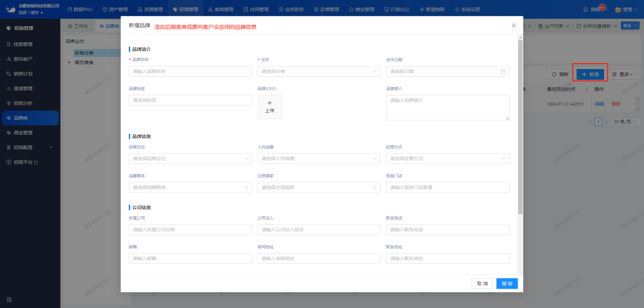Click the red 删除 link
Screen dimensions: 644x308
[x=616, y=104]
